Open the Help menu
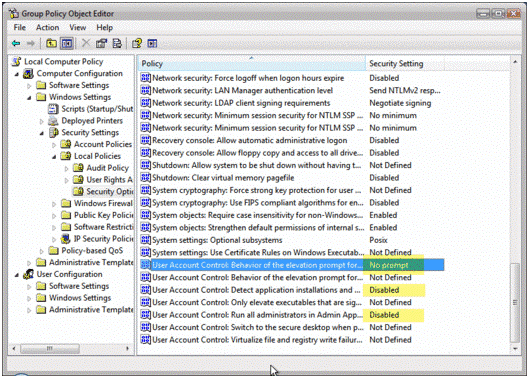The height and width of the screenshot is (378, 529). pyautogui.click(x=105, y=27)
